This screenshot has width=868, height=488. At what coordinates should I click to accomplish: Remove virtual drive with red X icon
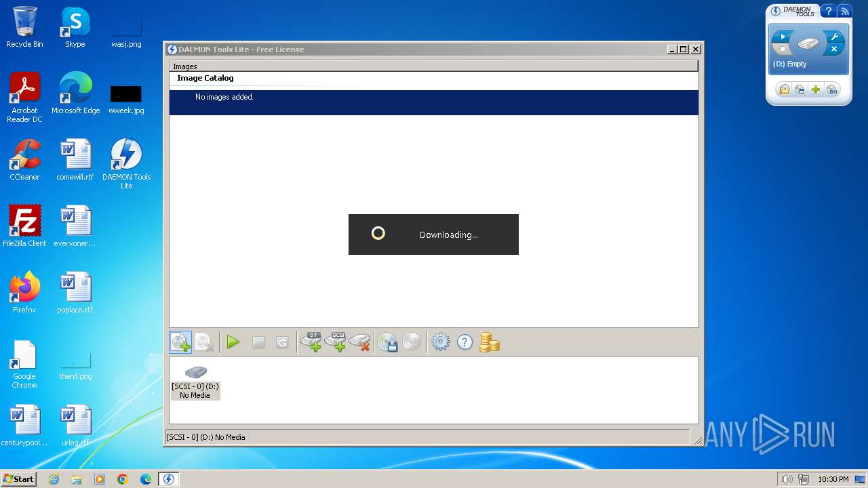[360, 342]
